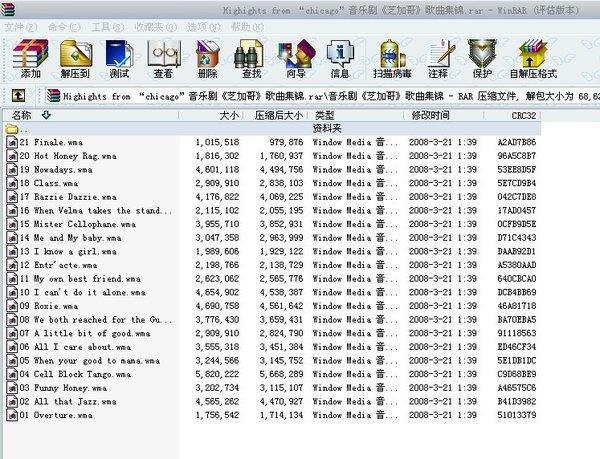Click the parent folder '..' icon
This screenshot has height=459, width=600.
(12, 129)
